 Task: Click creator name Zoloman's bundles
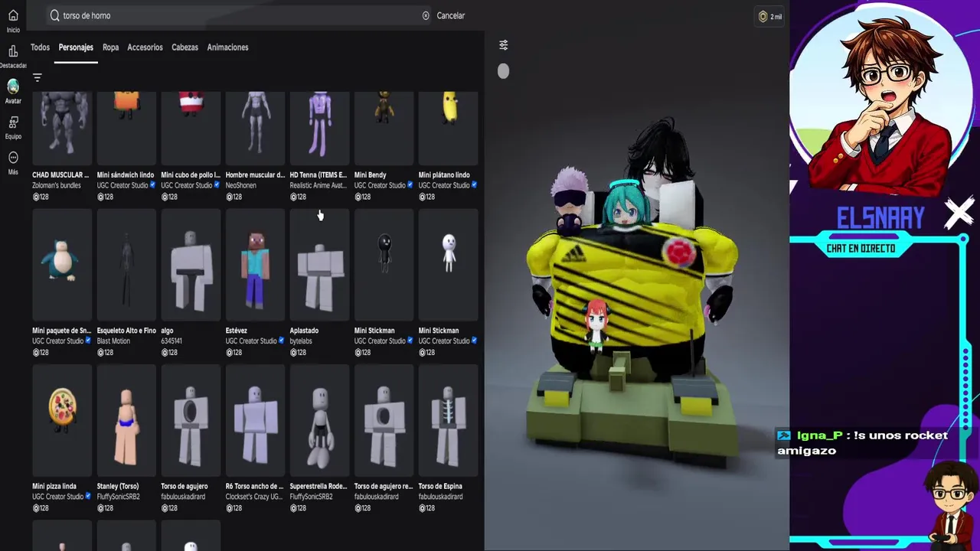(58, 185)
